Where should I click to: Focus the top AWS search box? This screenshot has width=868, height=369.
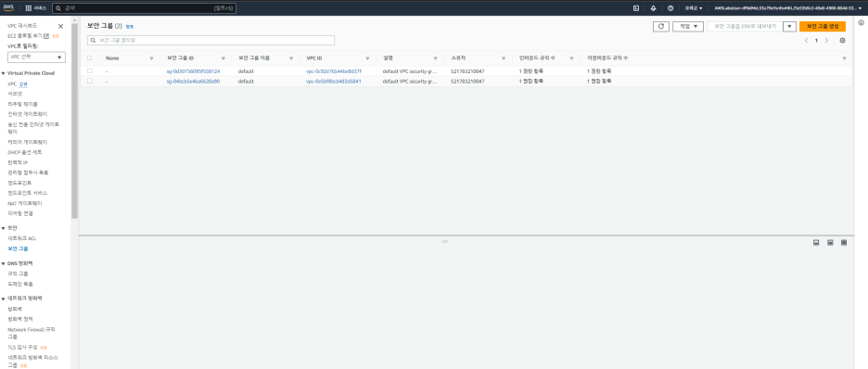coord(144,8)
